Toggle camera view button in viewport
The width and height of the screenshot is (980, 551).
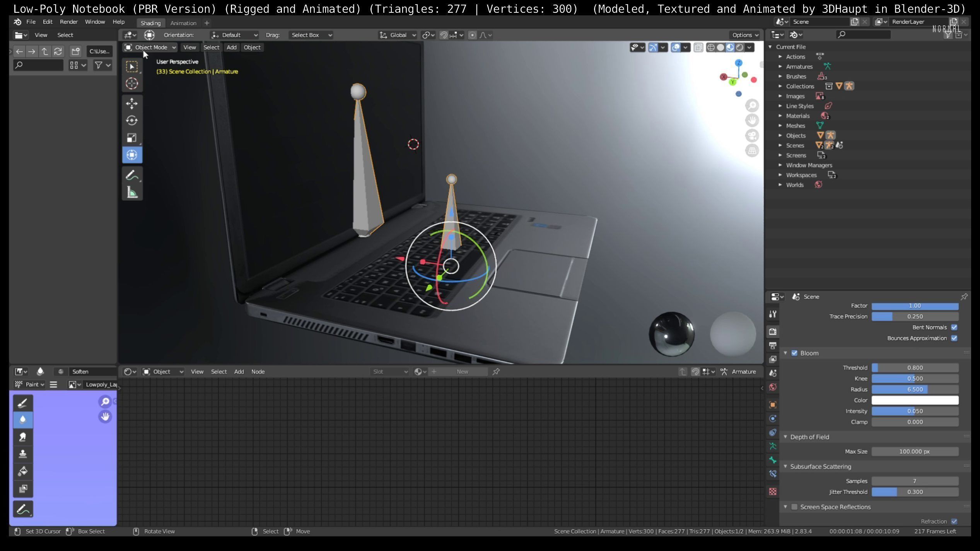pyautogui.click(x=752, y=136)
